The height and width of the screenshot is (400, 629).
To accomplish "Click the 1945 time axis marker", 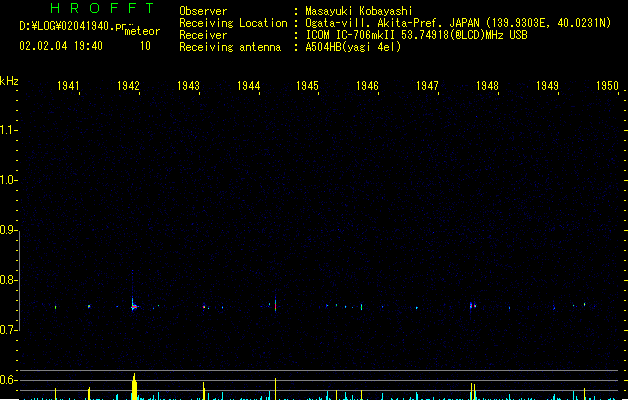I will pyautogui.click(x=307, y=86).
